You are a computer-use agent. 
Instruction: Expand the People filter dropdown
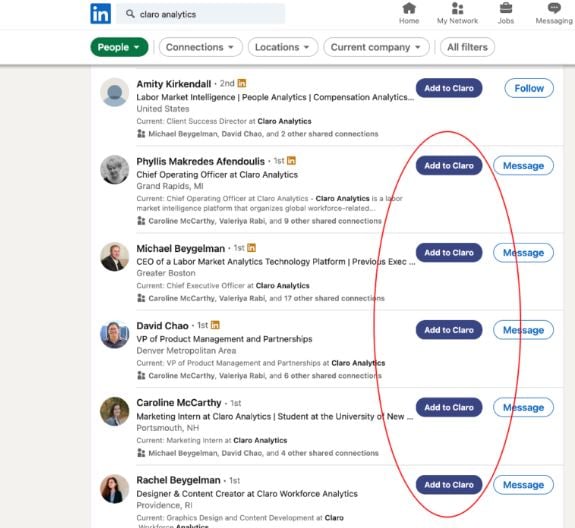coord(119,47)
